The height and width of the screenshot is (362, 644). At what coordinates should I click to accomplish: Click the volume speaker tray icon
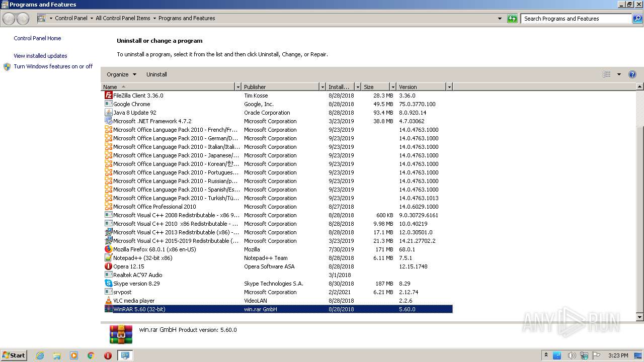coord(571,355)
